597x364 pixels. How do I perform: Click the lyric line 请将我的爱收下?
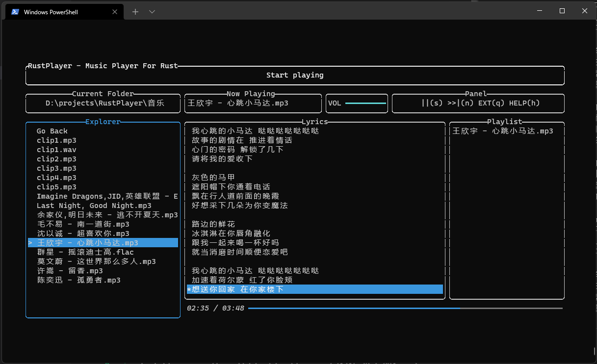(x=222, y=159)
